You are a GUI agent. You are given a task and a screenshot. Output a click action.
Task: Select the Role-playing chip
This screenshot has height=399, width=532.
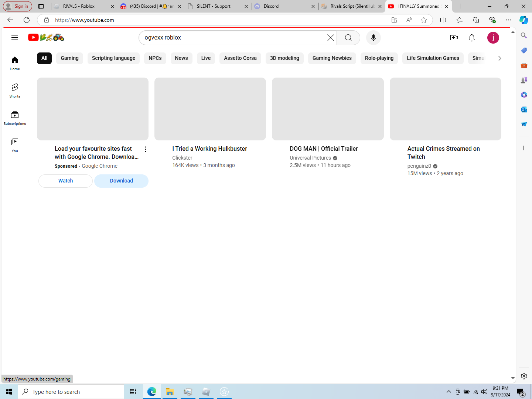pos(379,58)
